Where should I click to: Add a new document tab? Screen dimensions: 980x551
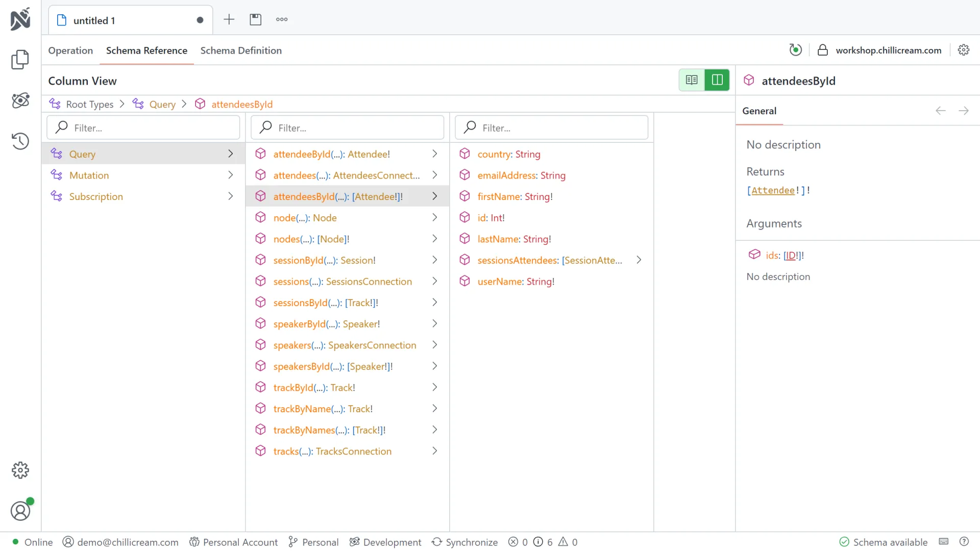coord(229,19)
